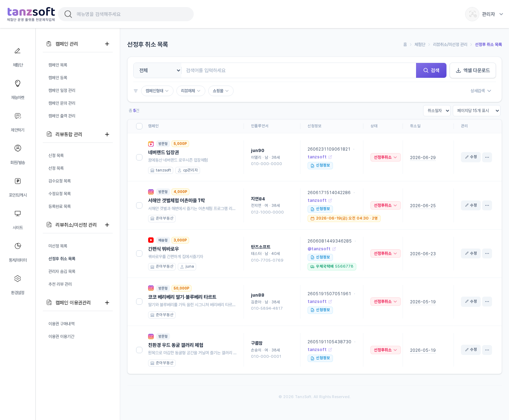Screen dimensions: 509x420
Task: Check the 간편식 꿔바로우 row checkbox
Action: 139,253
